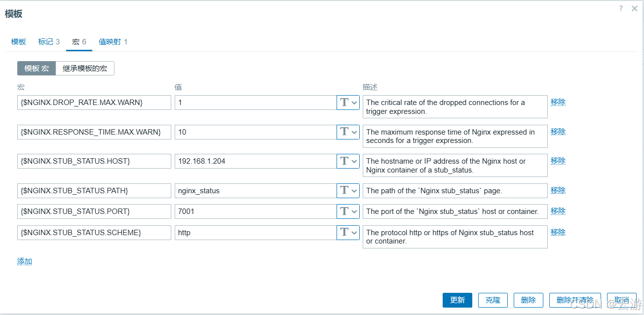Open the help question mark icon
This screenshot has width=644, height=315.
click(621, 8)
